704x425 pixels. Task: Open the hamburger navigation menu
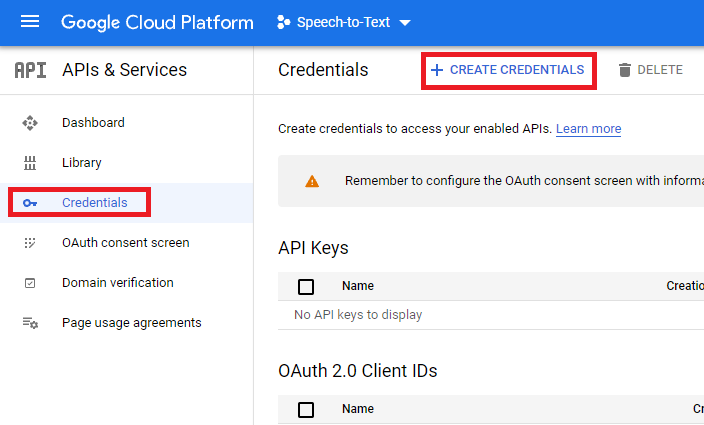30,22
